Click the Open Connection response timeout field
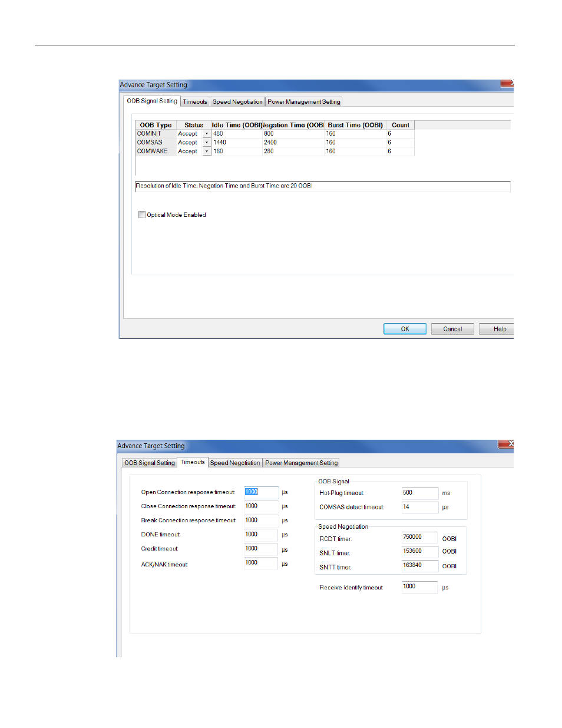This screenshot has width=562, height=728. click(x=261, y=492)
